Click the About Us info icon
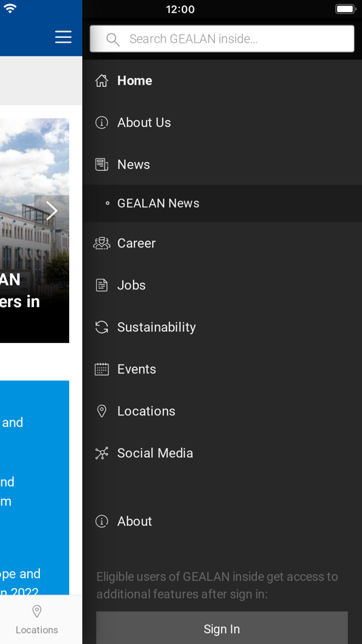This screenshot has width=362, height=644. point(102,123)
